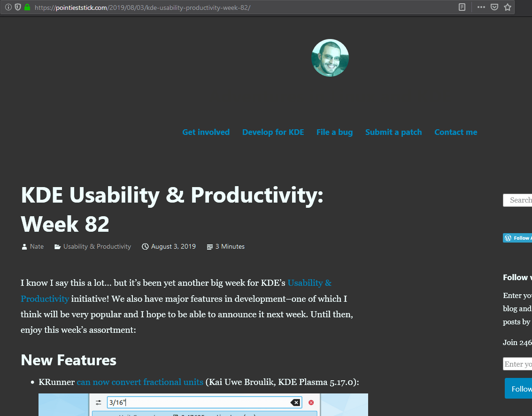Click the clear-text backspace icon in KRunner
Viewport: 532px width, 416px height.
click(295, 403)
